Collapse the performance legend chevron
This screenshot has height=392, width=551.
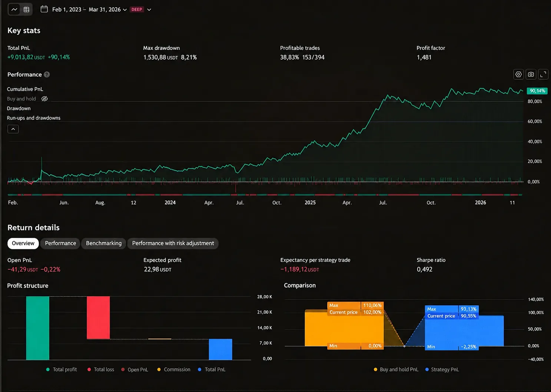[13, 129]
